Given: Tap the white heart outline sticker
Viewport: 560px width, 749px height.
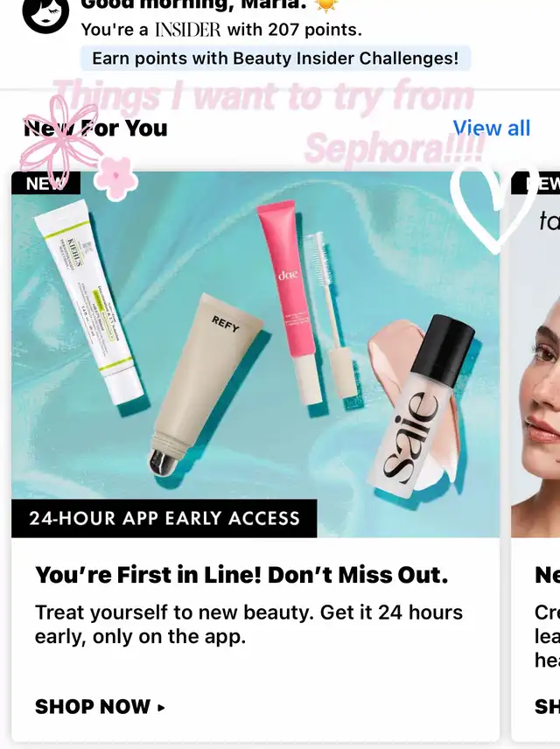Looking at the screenshot, I should (493, 207).
